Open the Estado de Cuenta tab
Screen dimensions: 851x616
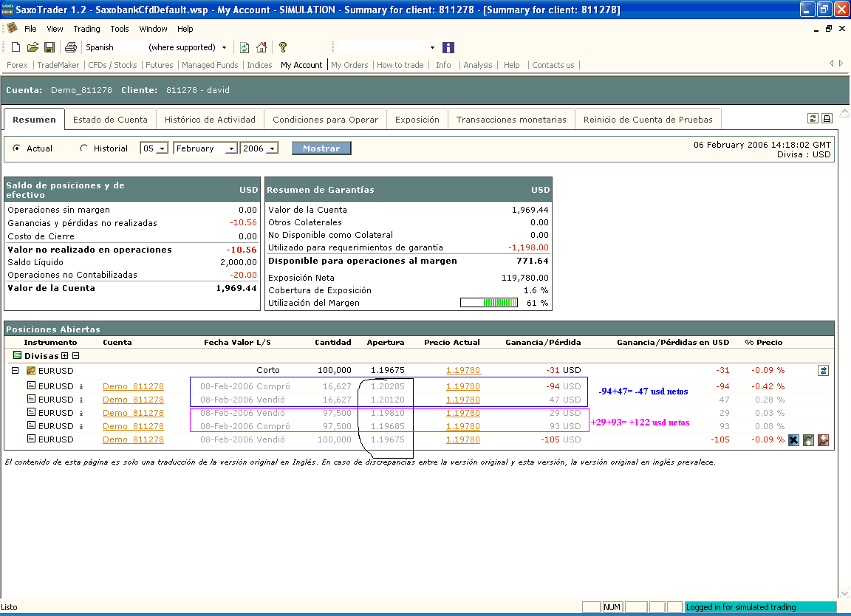tap(110, 120)
